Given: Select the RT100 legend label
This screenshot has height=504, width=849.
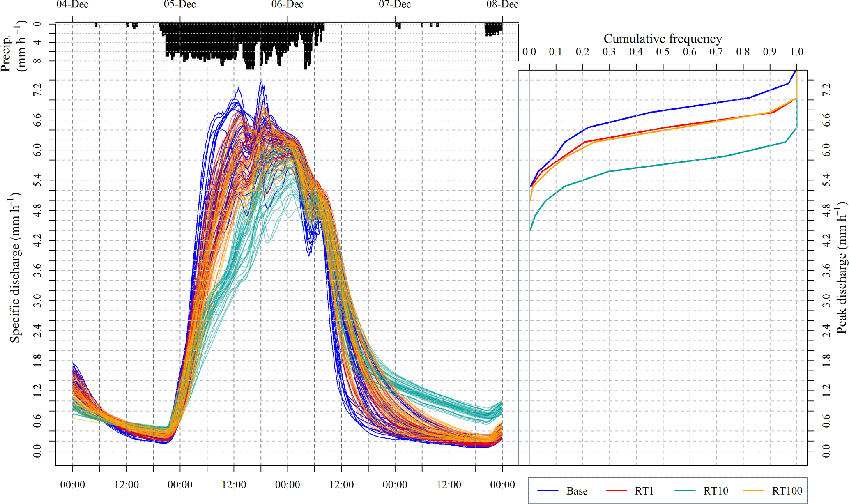Looking at the screenshot, I should (787, 491).
